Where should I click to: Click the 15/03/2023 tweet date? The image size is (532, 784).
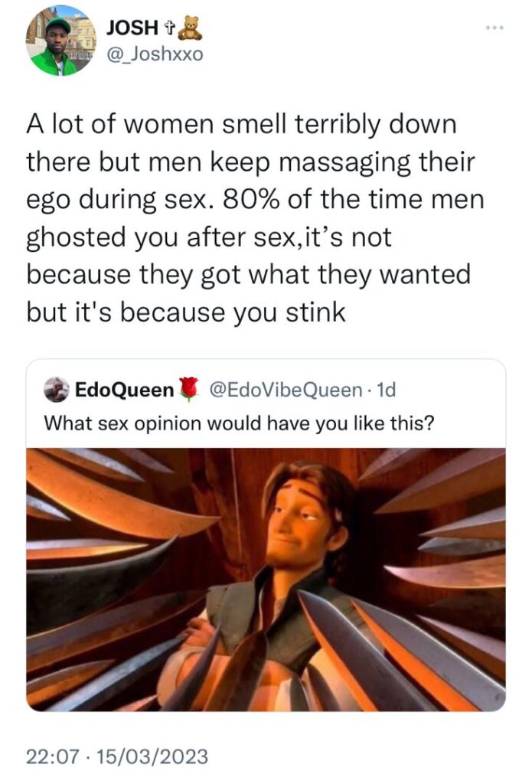click(x=152, y=756)
